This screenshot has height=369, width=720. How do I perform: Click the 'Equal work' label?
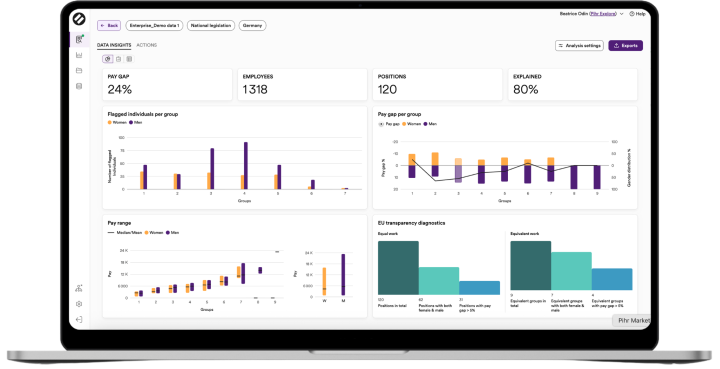388,234
